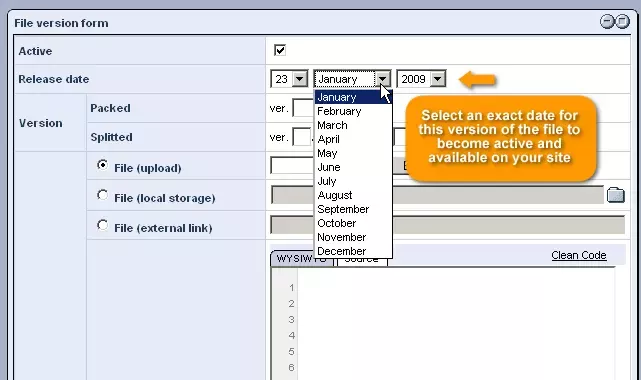Choose October in the month list

pyautogui.click(x=353, y=223)
